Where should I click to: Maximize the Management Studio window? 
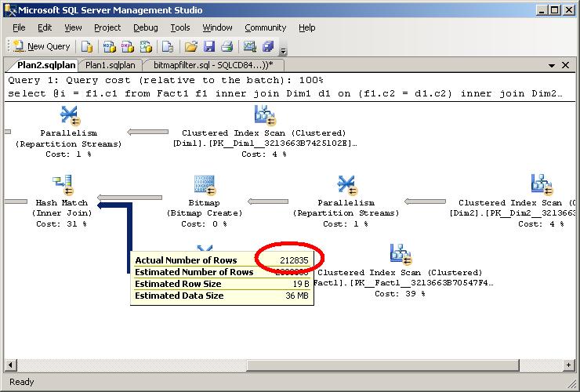tap(555, 10)
